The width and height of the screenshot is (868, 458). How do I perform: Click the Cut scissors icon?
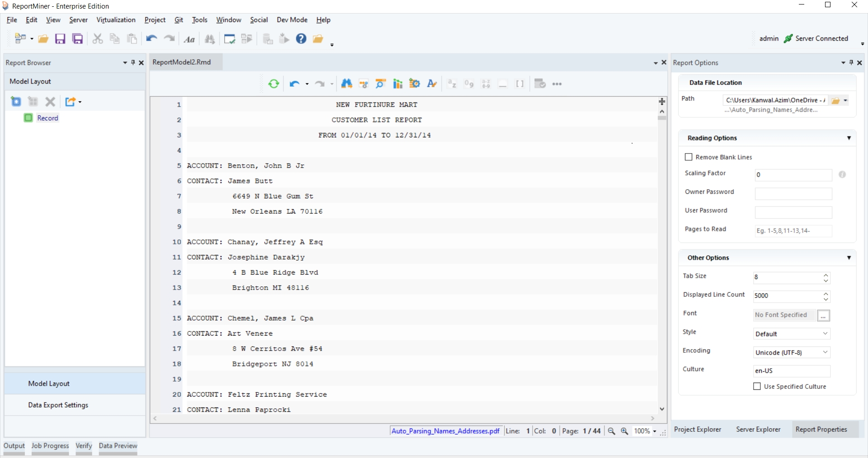pyautogui.click(x=97, y=39)
